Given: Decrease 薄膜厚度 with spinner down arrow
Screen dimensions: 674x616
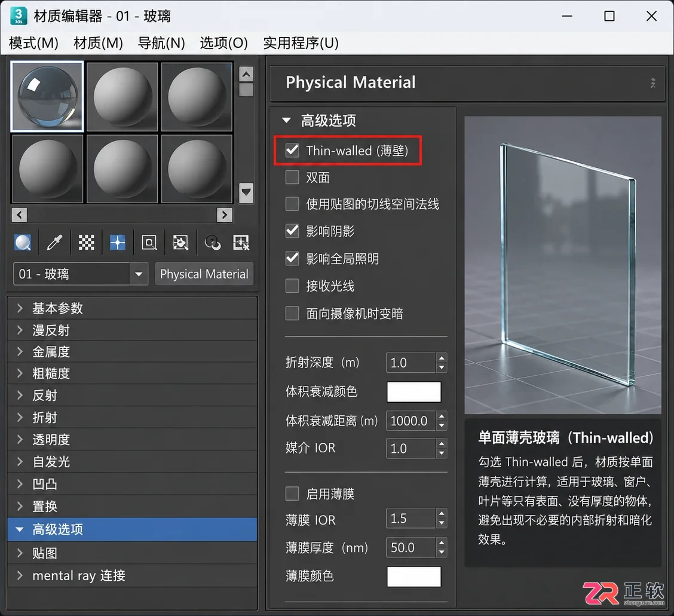Looking at the screenshot, I should click(x=442, y=553).
